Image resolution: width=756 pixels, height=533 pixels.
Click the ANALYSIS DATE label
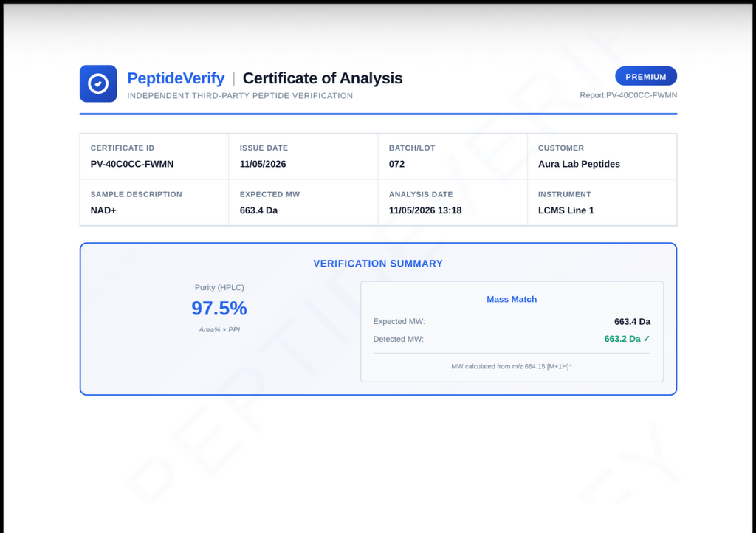421,194
